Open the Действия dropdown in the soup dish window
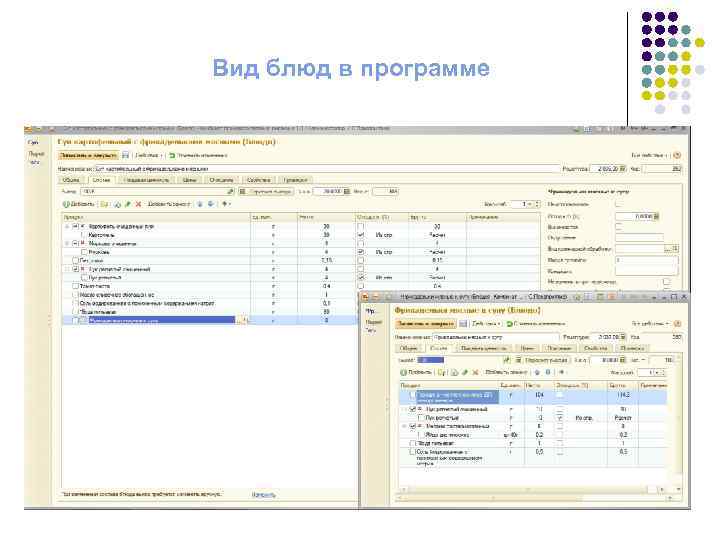 point(149,156)
